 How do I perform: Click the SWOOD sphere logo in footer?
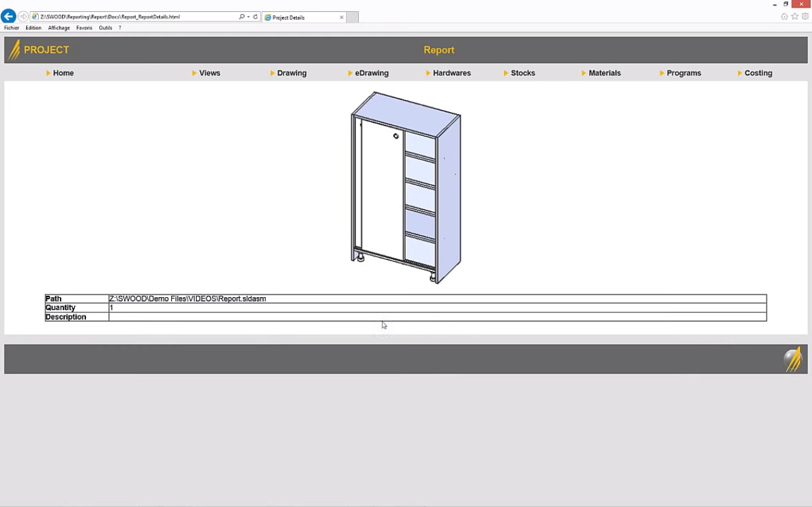pos(793,359)
